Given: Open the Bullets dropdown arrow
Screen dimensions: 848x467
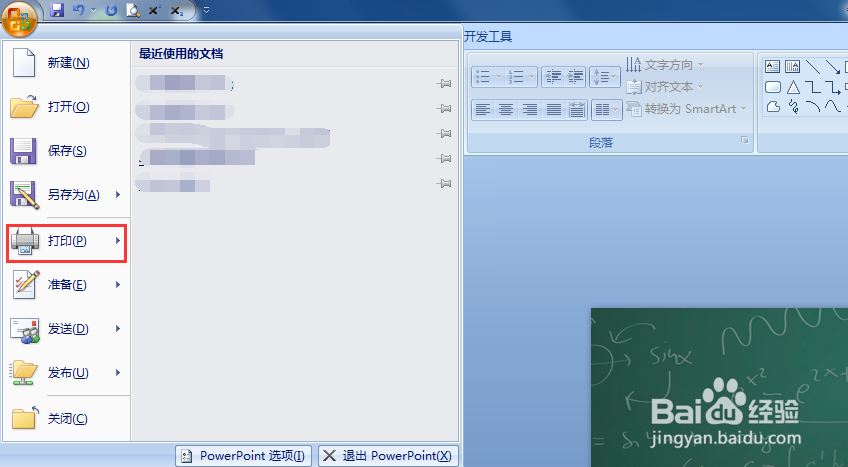Looking at the screenshot, I should 498,77.
